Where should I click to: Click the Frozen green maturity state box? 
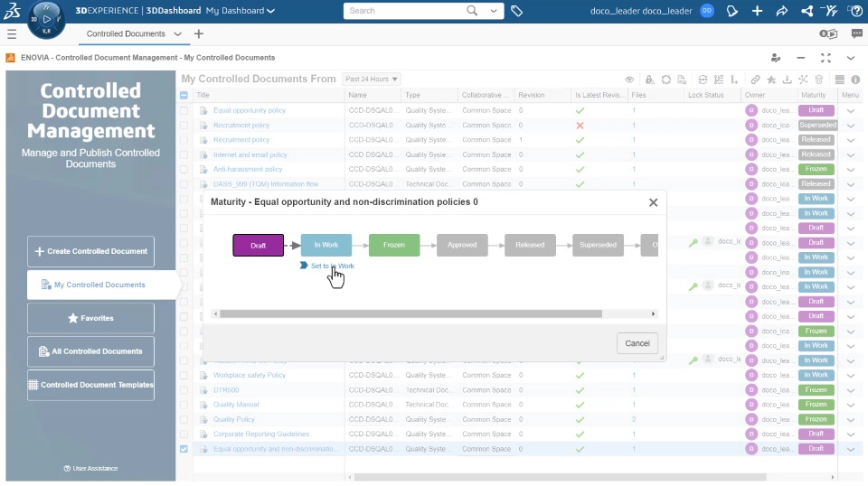point(394,245)
